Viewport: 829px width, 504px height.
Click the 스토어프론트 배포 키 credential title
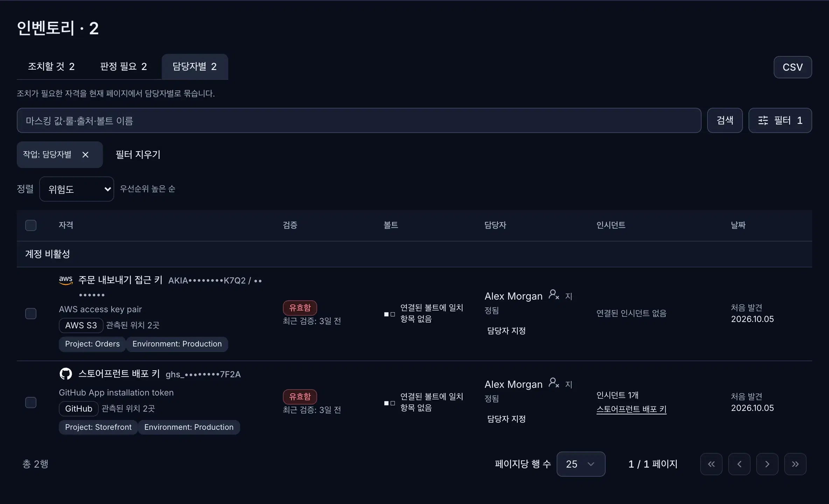click(x=119, y=374)
